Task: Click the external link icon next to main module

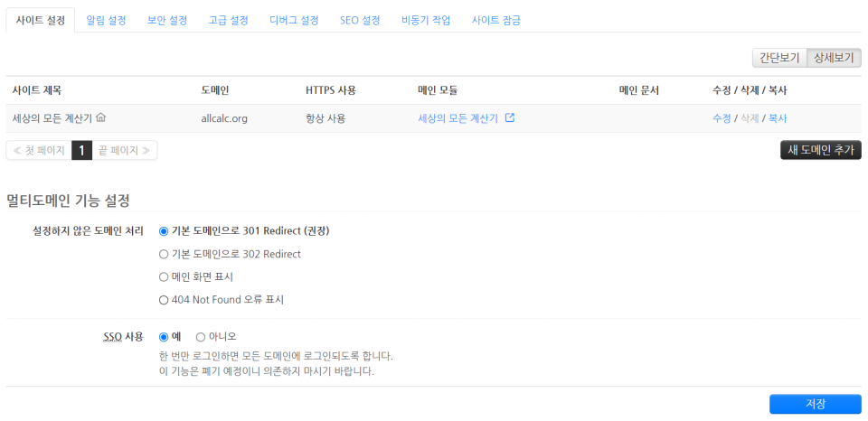Action: 510,117
